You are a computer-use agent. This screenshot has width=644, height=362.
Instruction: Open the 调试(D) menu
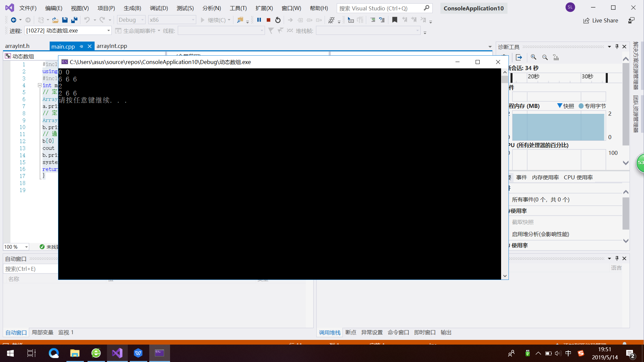click(x=159, y=8)
